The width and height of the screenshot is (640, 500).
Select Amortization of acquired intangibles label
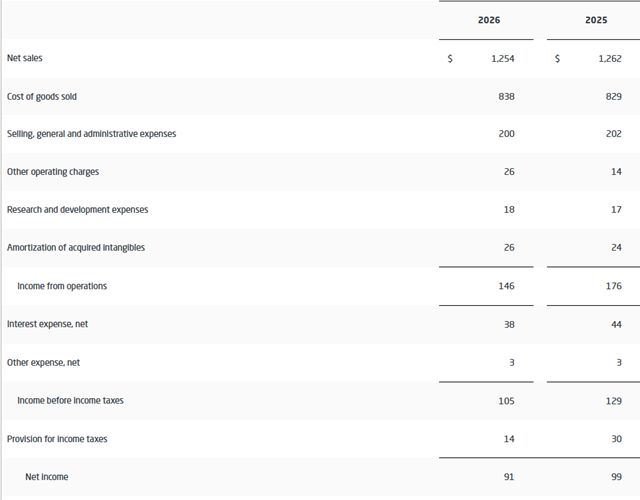pyautogui.click(x=76, y=248)
